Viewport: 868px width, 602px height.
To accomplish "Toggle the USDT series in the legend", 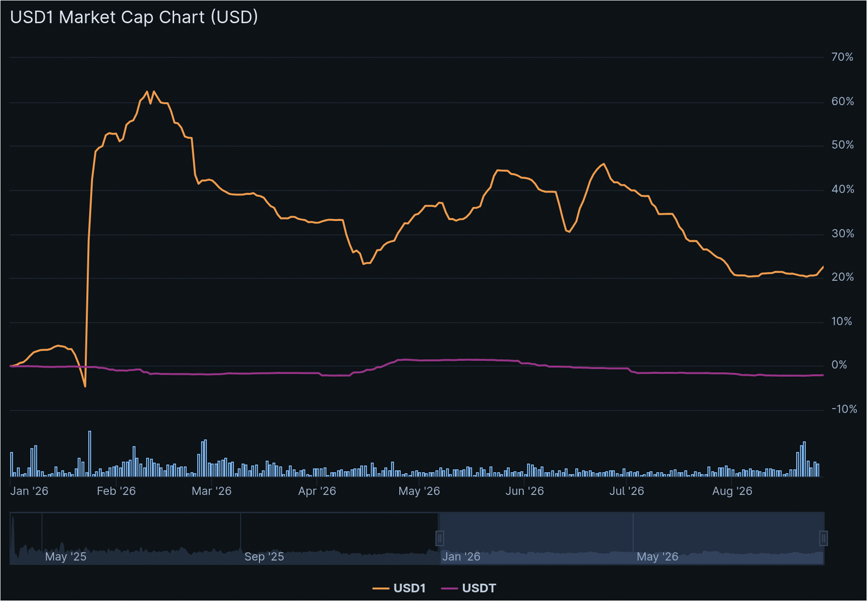I will [x=469, y=588].
